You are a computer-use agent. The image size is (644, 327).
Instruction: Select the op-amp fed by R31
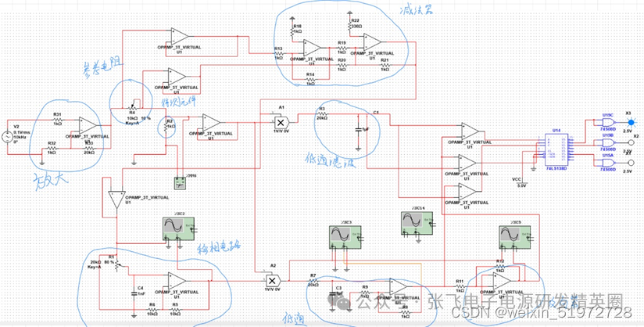88,125
